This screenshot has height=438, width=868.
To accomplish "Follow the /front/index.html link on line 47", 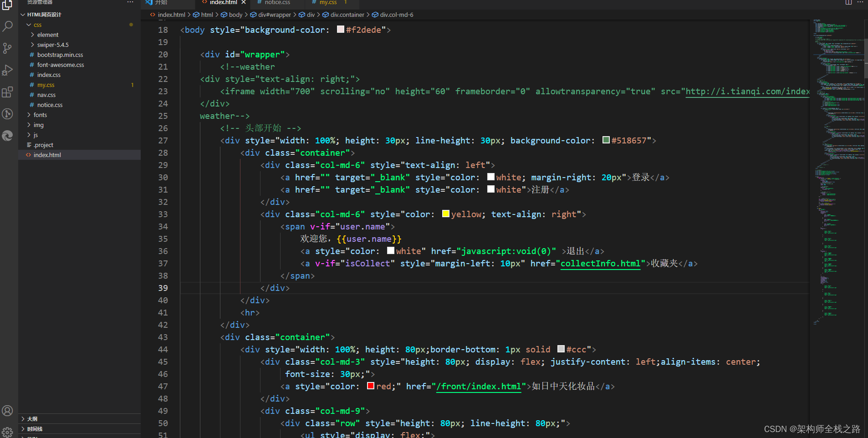I will coord(479,387).
